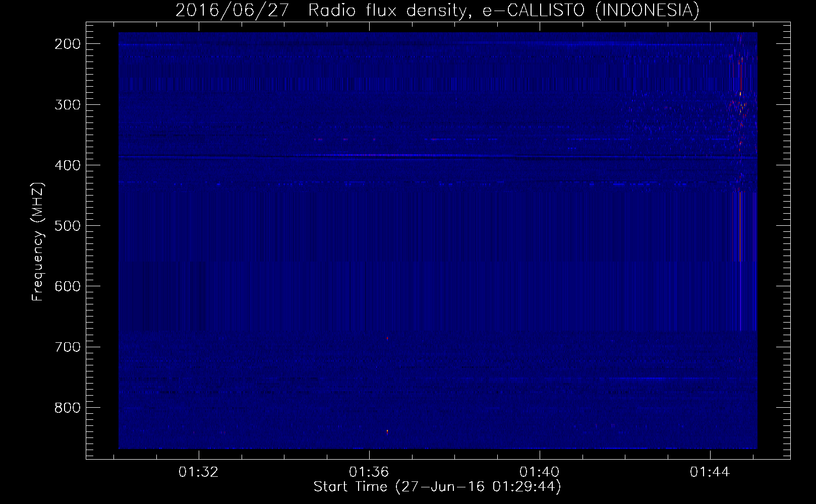Click the 01:40 time axis label
The width and height of the screenshot is (816, 504).
pos(540,472)
